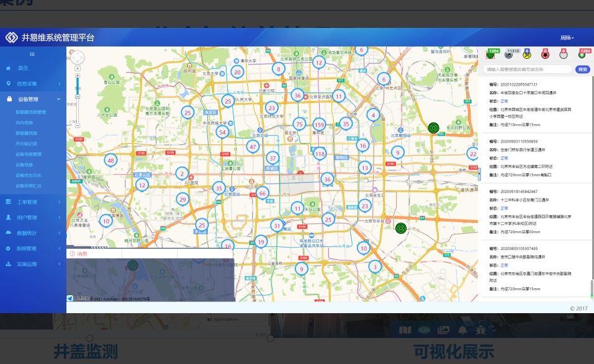Open the cluster marker numbered 47

tap(253, 147)
